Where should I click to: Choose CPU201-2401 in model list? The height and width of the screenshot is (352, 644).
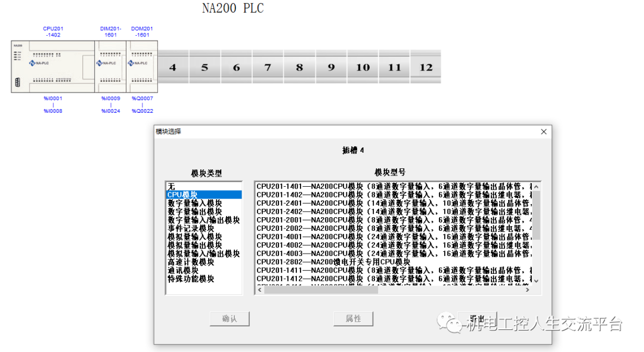pos(394,203)
